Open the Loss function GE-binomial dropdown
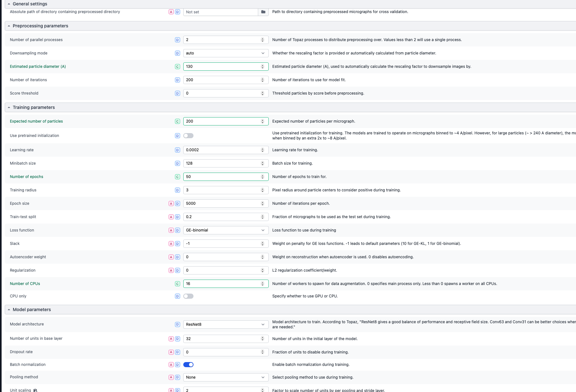576x392 pixels. pos(226,230)
